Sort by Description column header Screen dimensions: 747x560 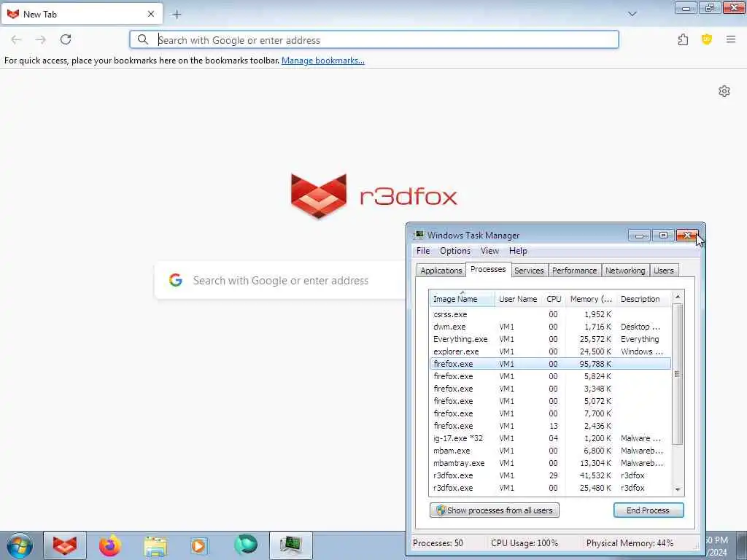(643, 299)
